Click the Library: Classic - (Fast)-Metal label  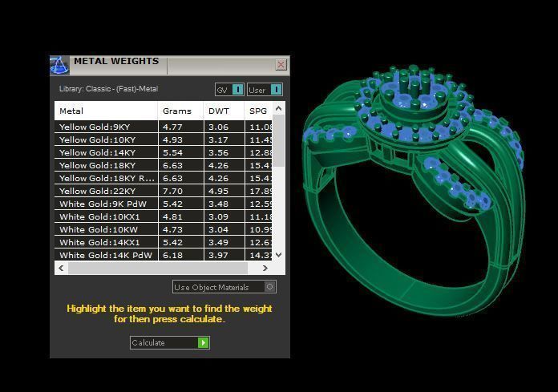point(108,89)
